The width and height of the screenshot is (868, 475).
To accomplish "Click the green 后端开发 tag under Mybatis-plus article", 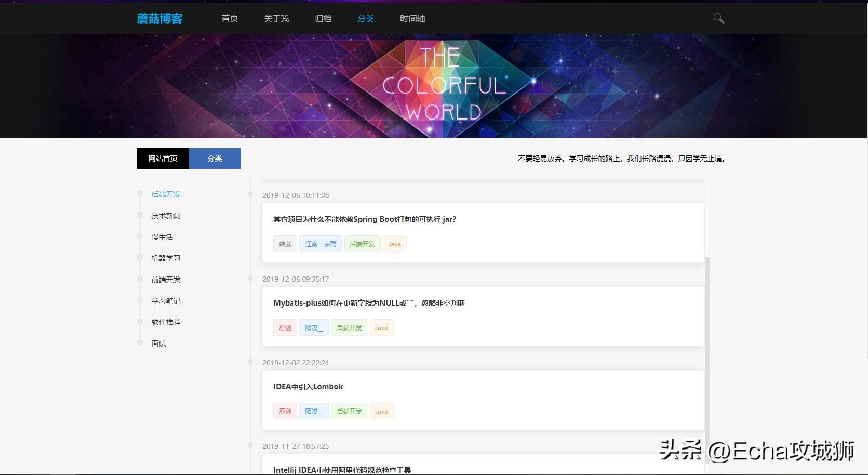I will [x=349, y=327].
